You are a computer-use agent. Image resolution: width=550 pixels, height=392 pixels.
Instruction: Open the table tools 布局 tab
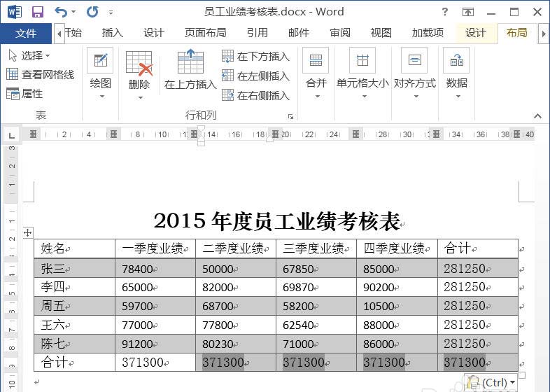(517, 33)
